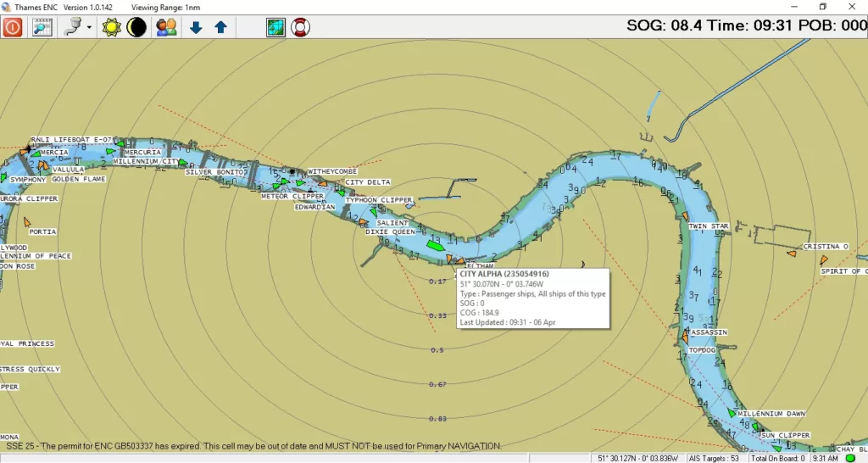Screen dimensions: 868x463
Task: Click the TOPDOG vessel label
Action: click(702, 350)
